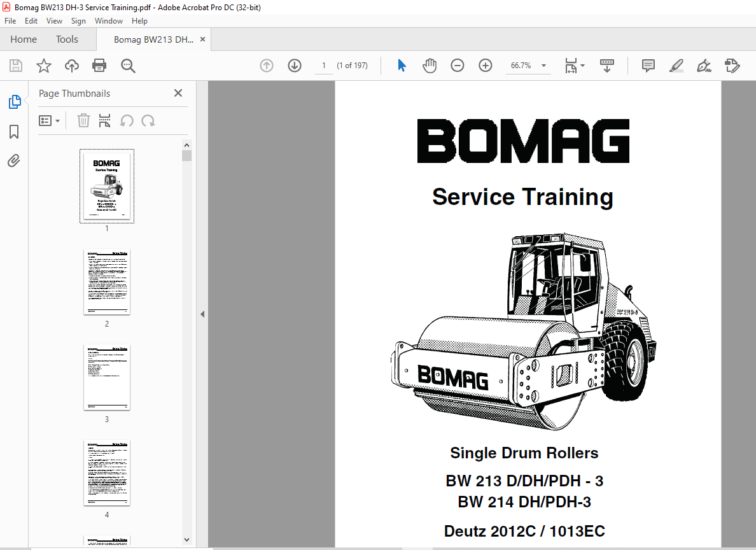Upload file to Document Cloud
Viewport: 756px width, 550px height.
(x=72, y=66)
